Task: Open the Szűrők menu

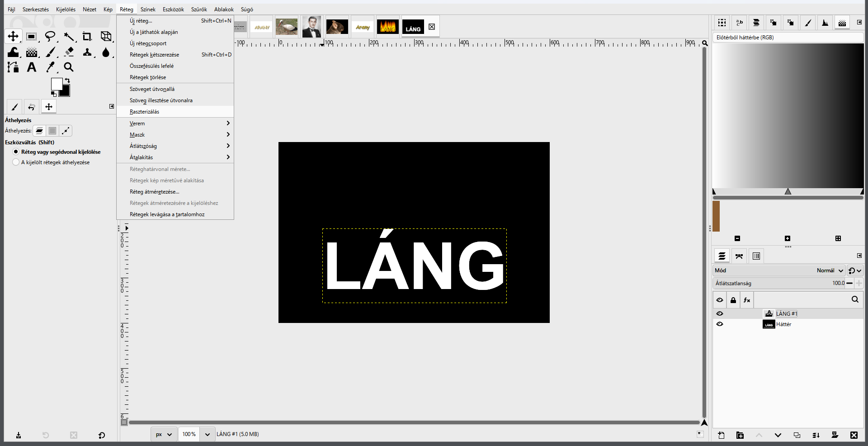Action: tap(199, 9)
